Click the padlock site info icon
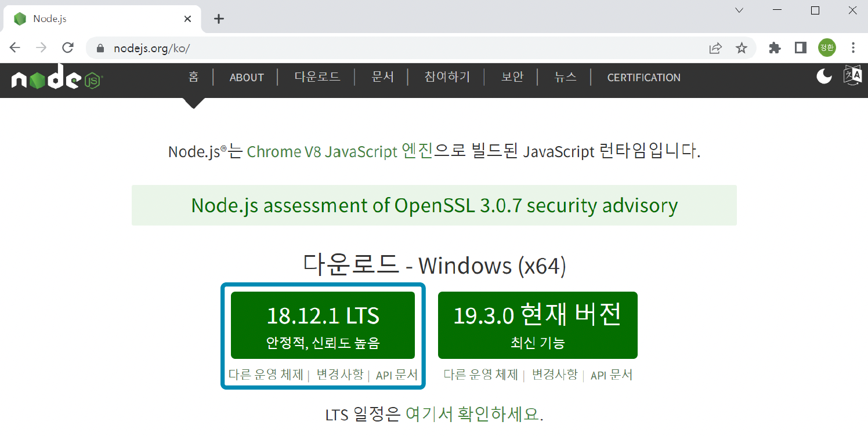The image size is (868, 436). (102, 49)
